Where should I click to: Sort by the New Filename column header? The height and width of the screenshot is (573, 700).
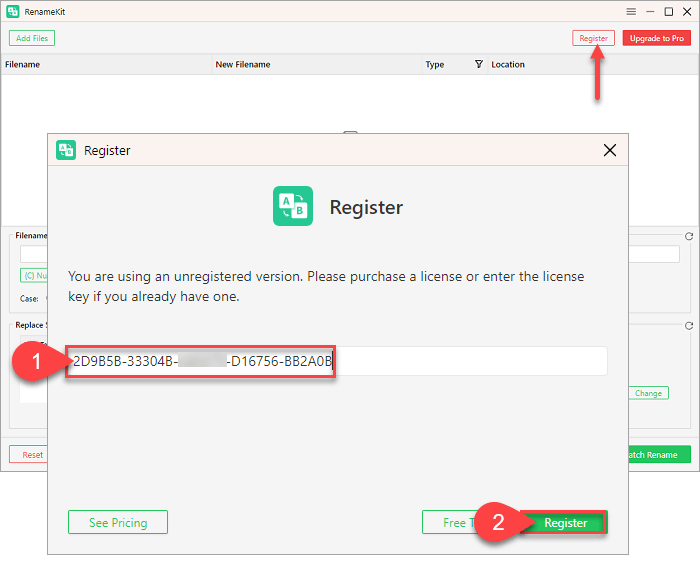(x=243, y=64)
